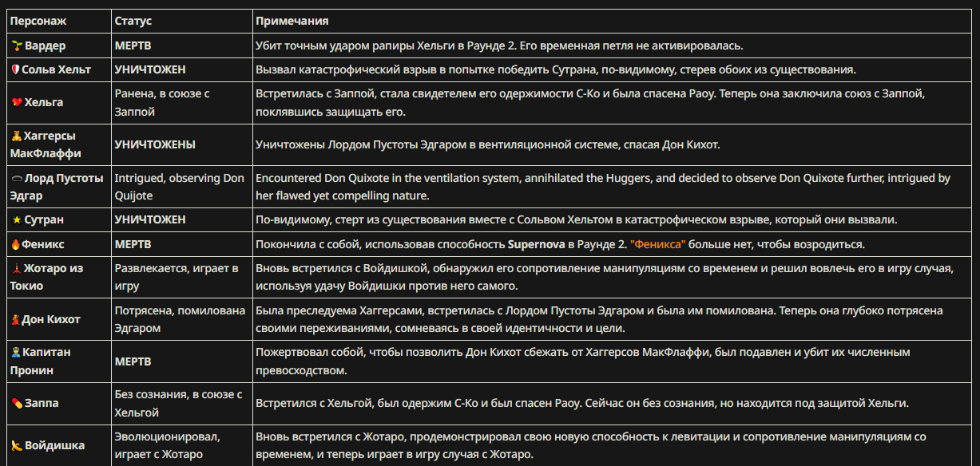The width and height of the screenshot is (980, 466).
Task: Click the dancer emoji beside Дон Кихот
Action: (x=15, y=320)
